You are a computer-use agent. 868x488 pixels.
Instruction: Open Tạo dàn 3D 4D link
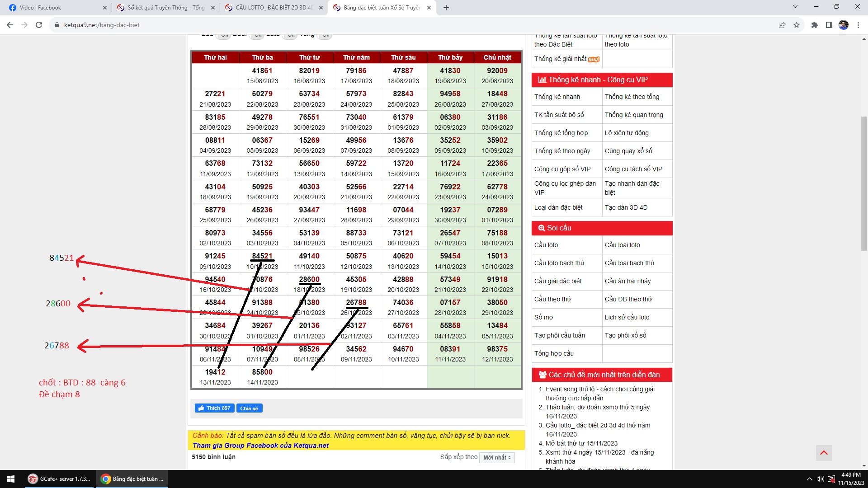pyautogui.click(x=626, y=207)
